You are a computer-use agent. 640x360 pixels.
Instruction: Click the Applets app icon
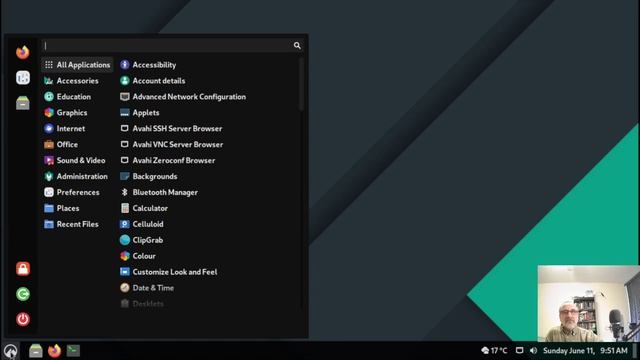125,113
